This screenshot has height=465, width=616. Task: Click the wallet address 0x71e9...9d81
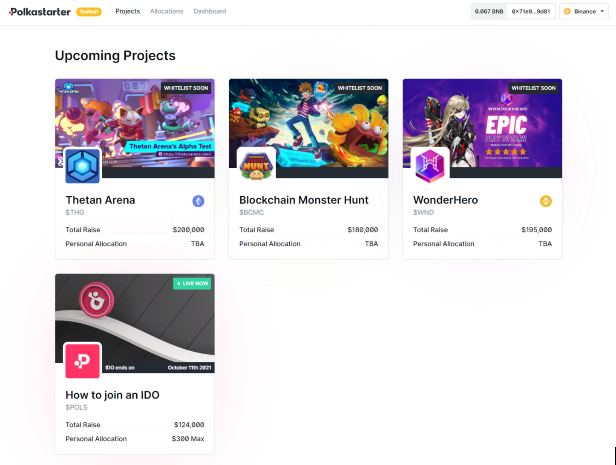coord(531,11)
